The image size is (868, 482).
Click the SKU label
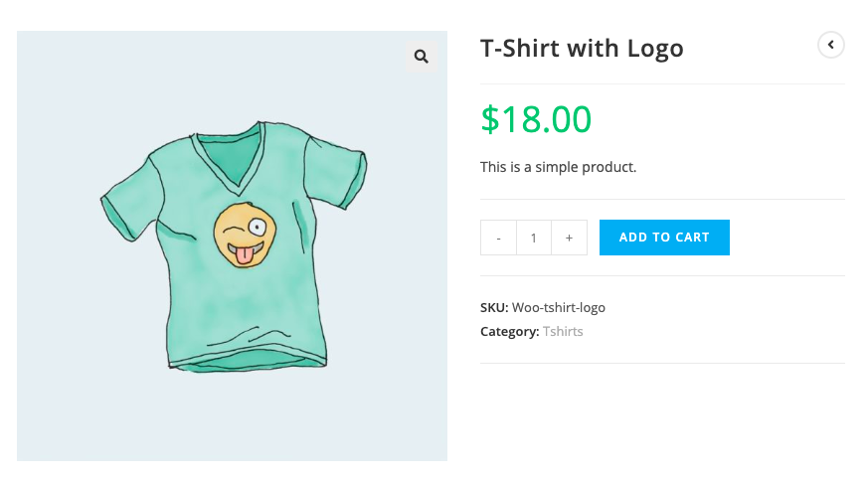[x=494, y=307]
